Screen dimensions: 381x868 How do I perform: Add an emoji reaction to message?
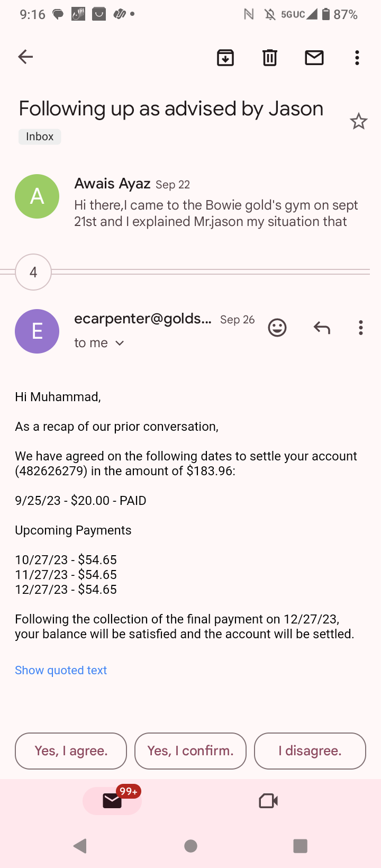click(x=277, y=328)
